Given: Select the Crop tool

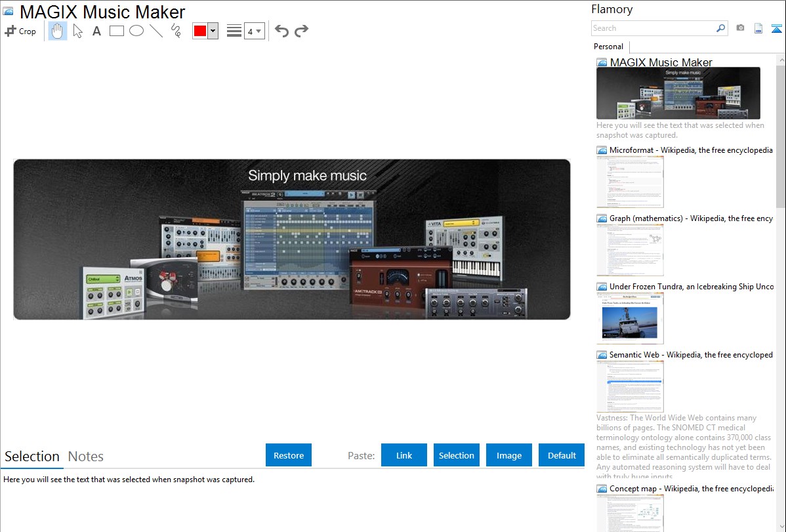Looking at the screenshot, I should pyautogui.click(x=20, y=31).
